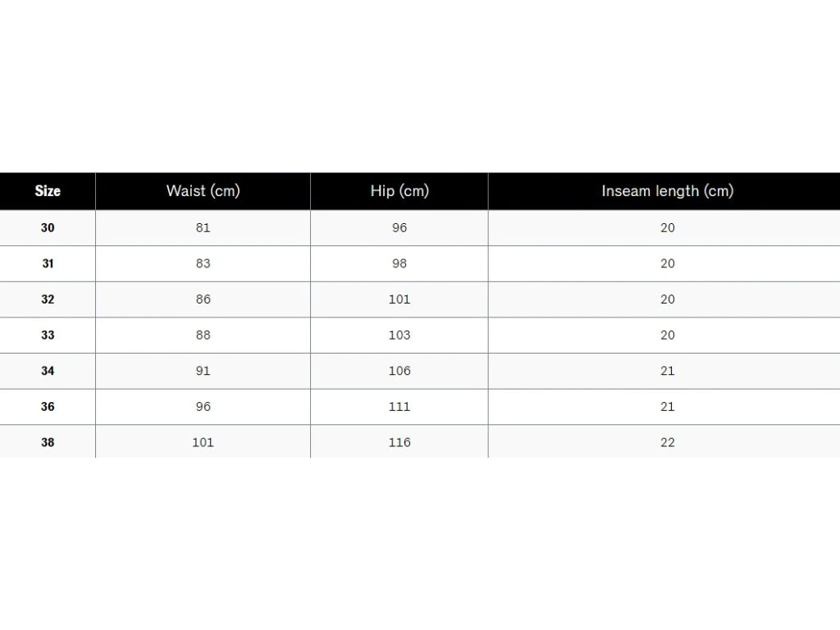Screen dimensions: 840x630
Task: Click waist value 101 in size 38 row
Action: pyautogui.click(x=203, y=442)
